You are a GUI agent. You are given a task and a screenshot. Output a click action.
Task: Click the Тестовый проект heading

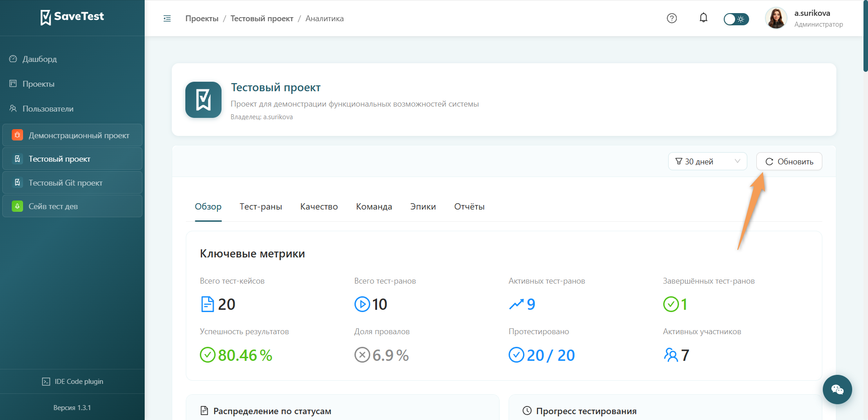pos(276,88)
